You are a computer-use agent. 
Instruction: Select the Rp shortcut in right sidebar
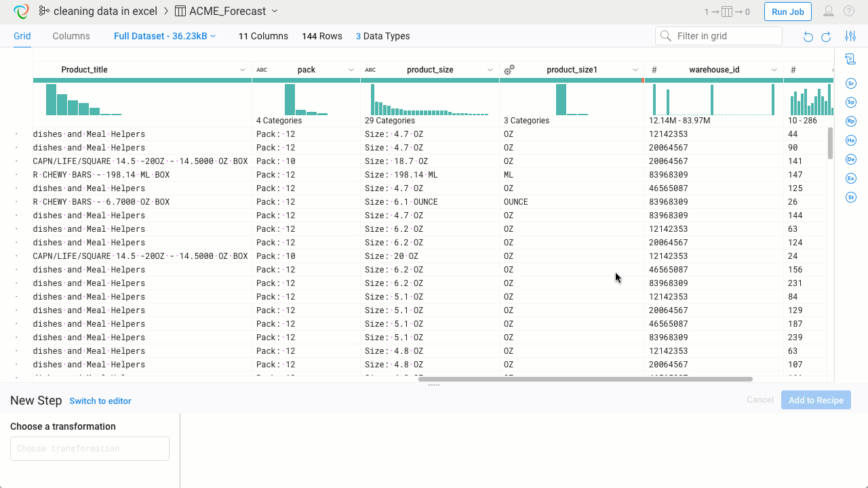851,121
